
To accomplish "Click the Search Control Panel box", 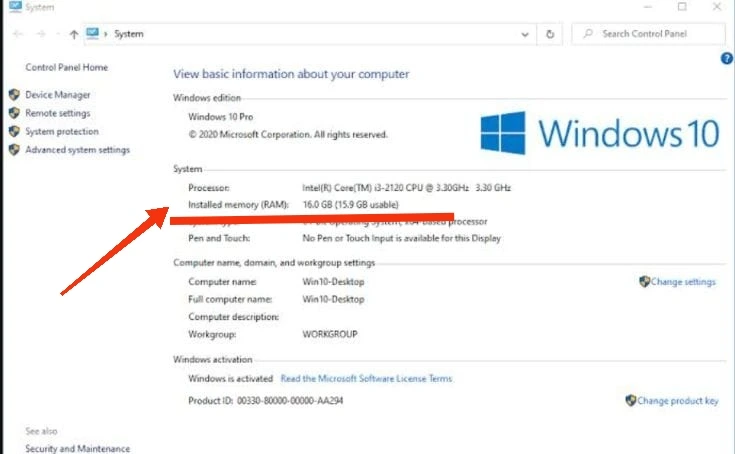I will [x=648, y=34].
